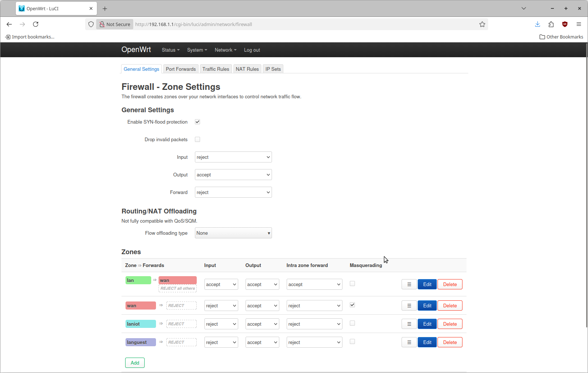Image resolution: width=588 pixels, height=373 pixels.
Task: Disable SYN-flood protection checkbox
Action: 197,122
